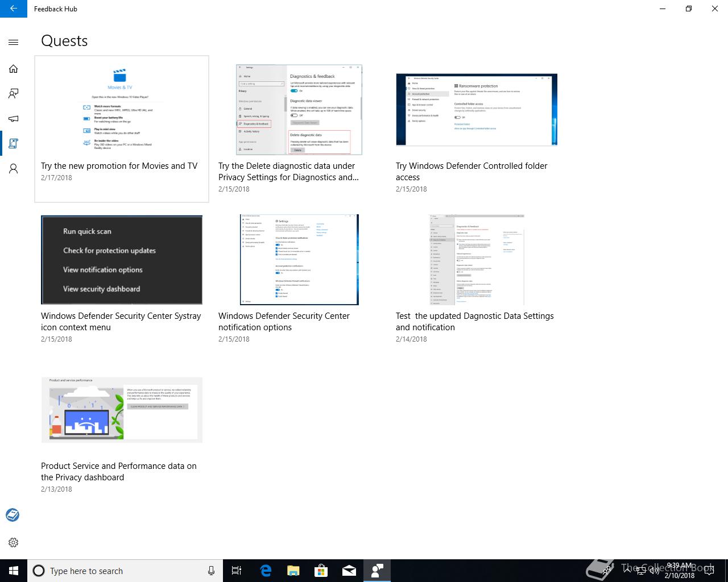Click the 2/17/2018 date under Movies quest

pyautogui.click(x=56, y=178)
